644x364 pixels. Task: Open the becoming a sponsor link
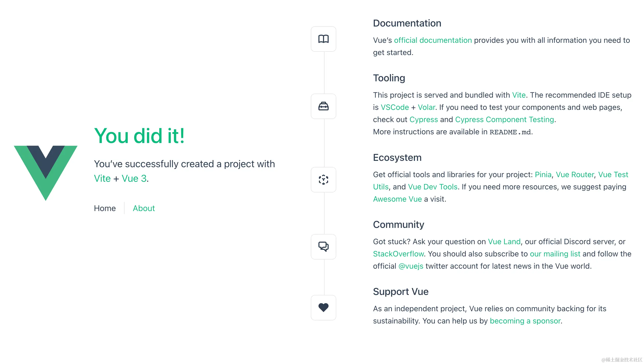pyautogui.click(x=525, y=321)
